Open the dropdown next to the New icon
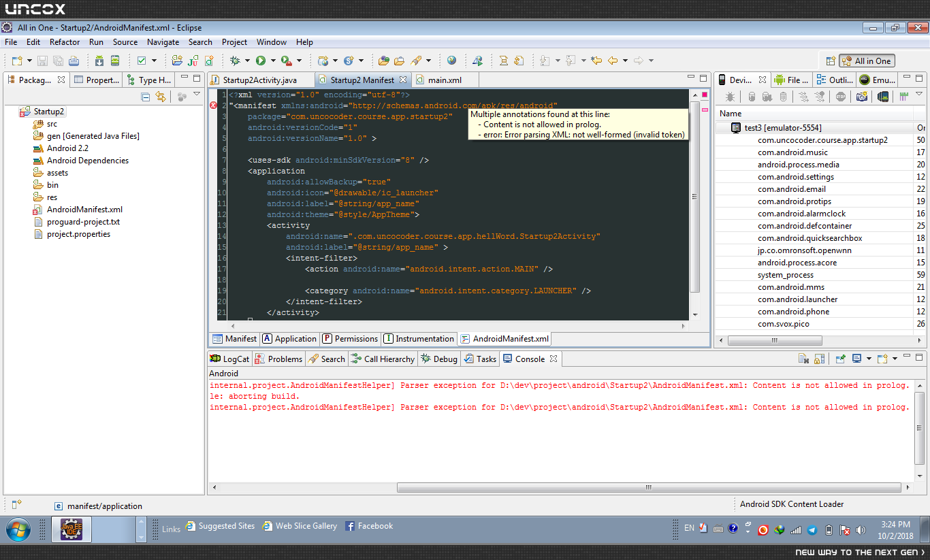The width and height of the screenshot is (930, 560). (29, 61)
